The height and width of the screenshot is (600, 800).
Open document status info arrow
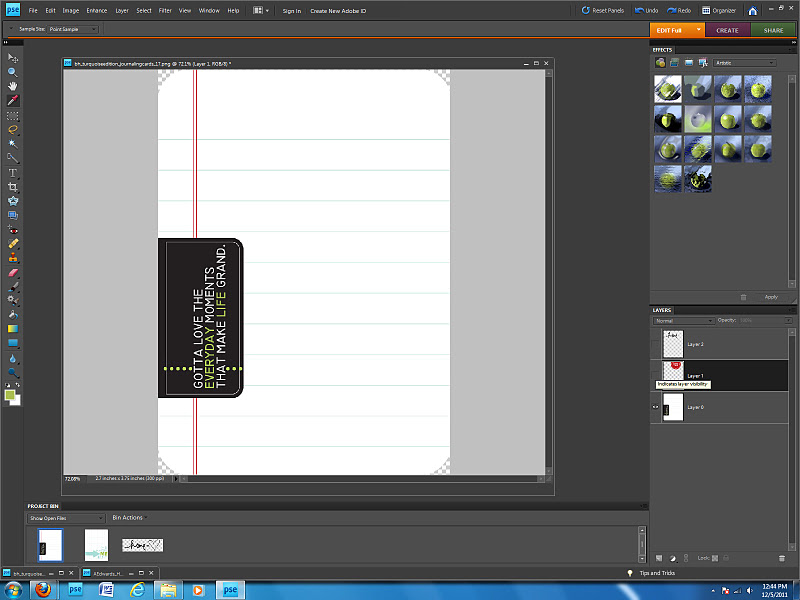click(x=176, y=479)
